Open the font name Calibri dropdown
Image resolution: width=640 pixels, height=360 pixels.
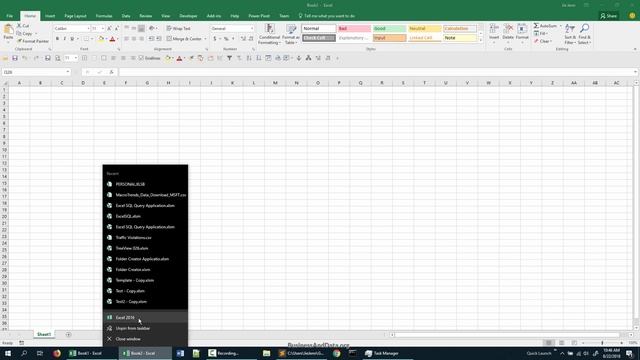(88, 29)
